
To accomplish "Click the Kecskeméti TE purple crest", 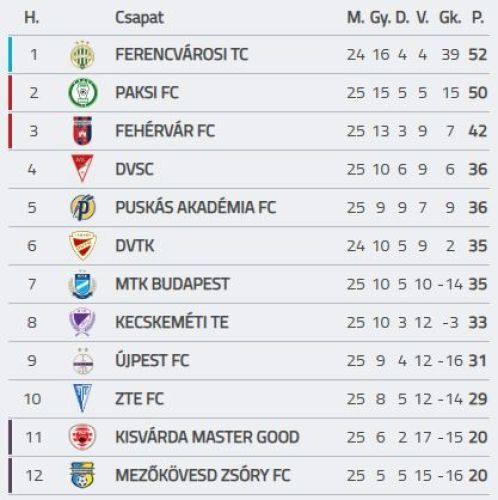I will [x=82, y=322].
